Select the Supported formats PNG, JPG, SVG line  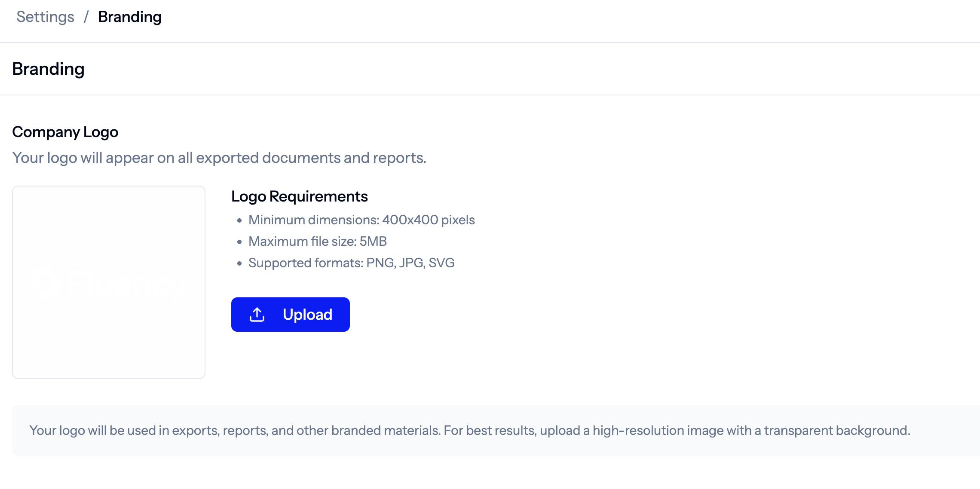[351, 263]
